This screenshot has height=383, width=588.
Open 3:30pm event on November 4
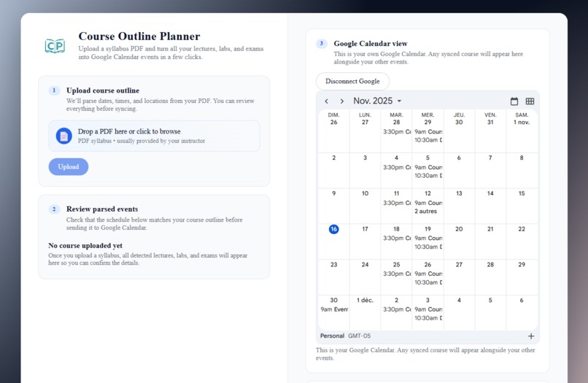tap(397, 167)
